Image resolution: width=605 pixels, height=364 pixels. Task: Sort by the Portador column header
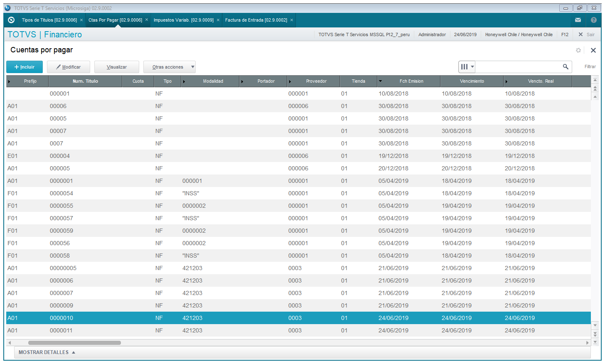pos(263,81)
